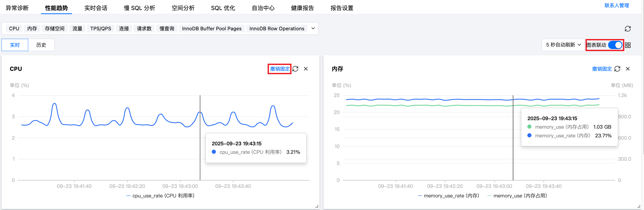Close the CPU chart panel

306,69
